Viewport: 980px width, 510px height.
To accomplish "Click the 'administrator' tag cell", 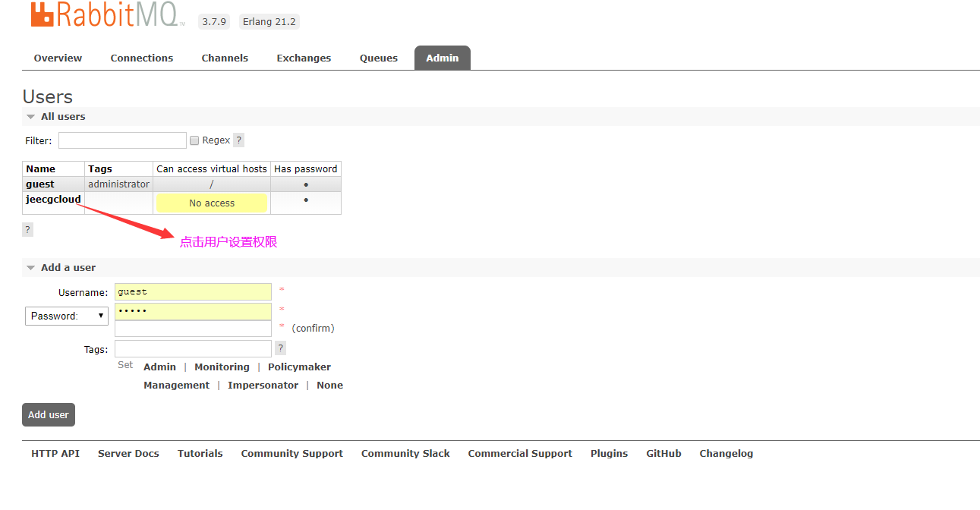I will click(x=119, y=184).
